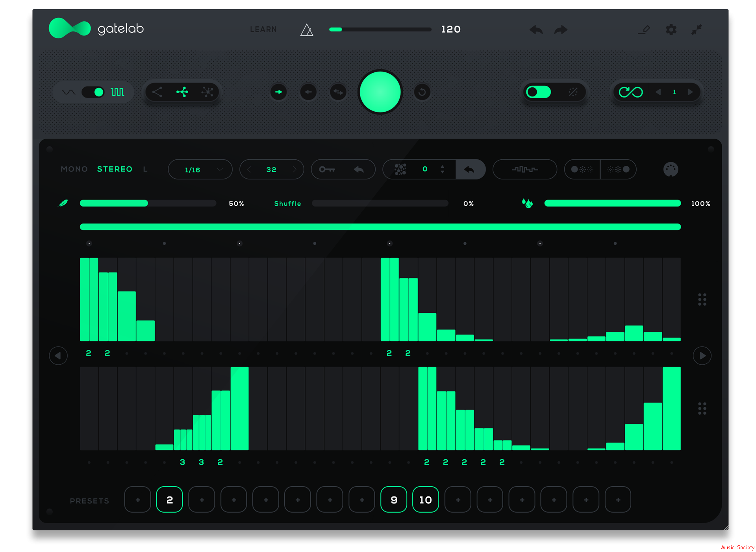This screenshot has width=756, height=552.
Task: Click the redo arrow in the header
Action: [561, 30]
